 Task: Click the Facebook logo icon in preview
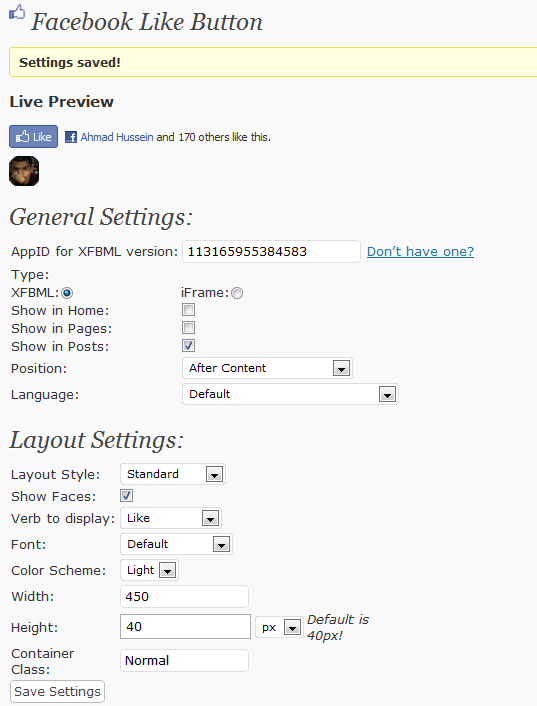pos(71,137)
